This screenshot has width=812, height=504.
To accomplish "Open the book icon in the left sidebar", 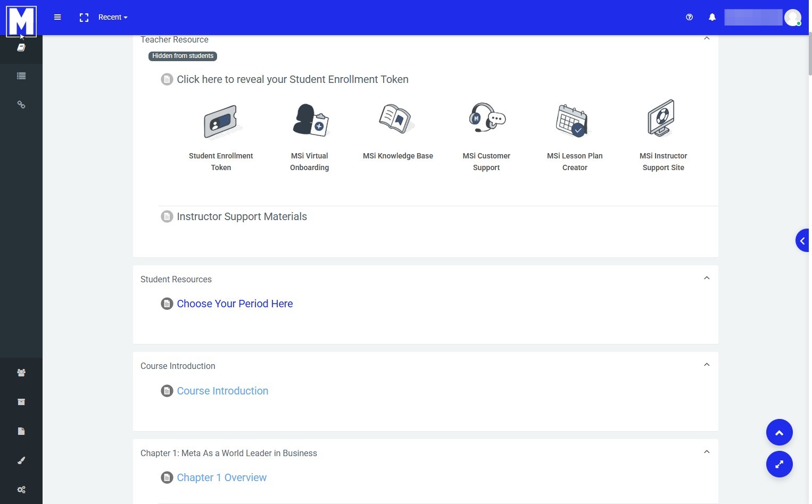I will (21, 47).
